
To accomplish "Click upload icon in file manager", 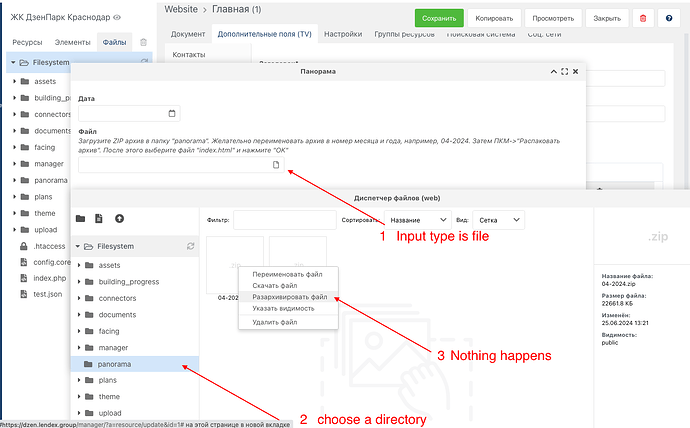I will (x=119, y=219).
